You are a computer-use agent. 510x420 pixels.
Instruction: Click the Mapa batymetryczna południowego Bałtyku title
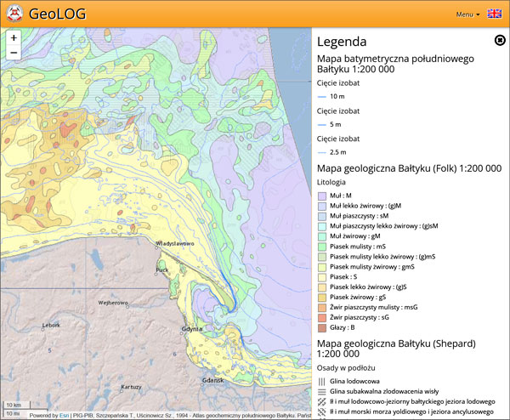coord(395,64)
